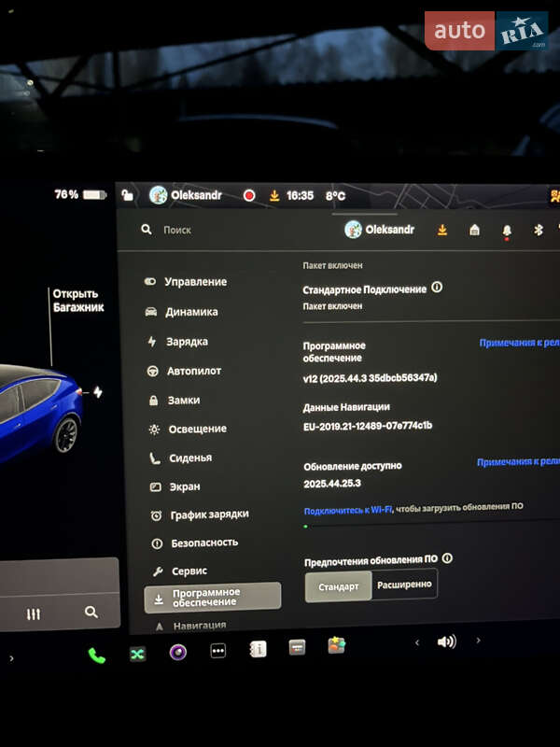Tap the red dashcam recording indicator
Viewport: 560px width, 747px height.
(249, 195)
